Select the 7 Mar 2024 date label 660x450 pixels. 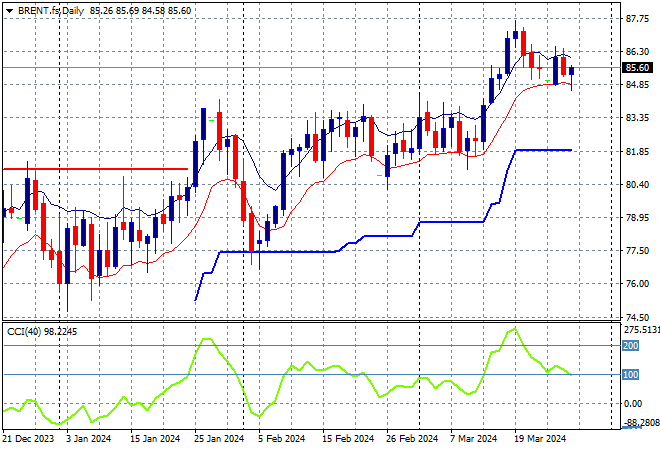(474, 439)
